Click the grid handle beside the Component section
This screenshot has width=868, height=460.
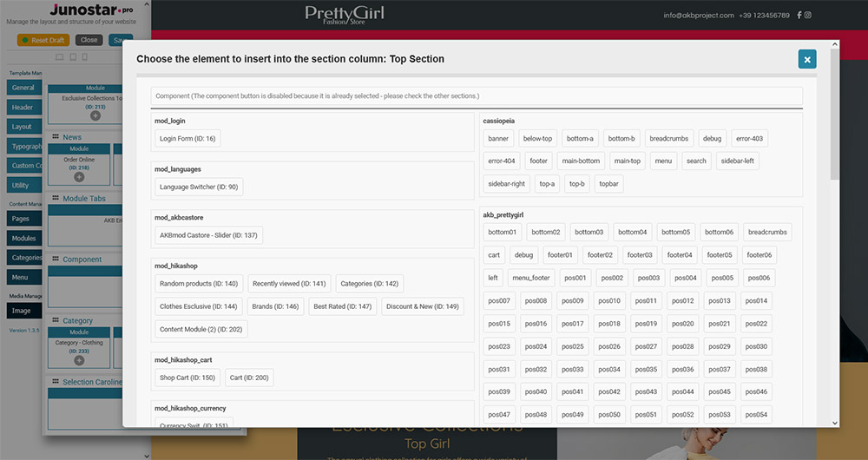[56, 260]
